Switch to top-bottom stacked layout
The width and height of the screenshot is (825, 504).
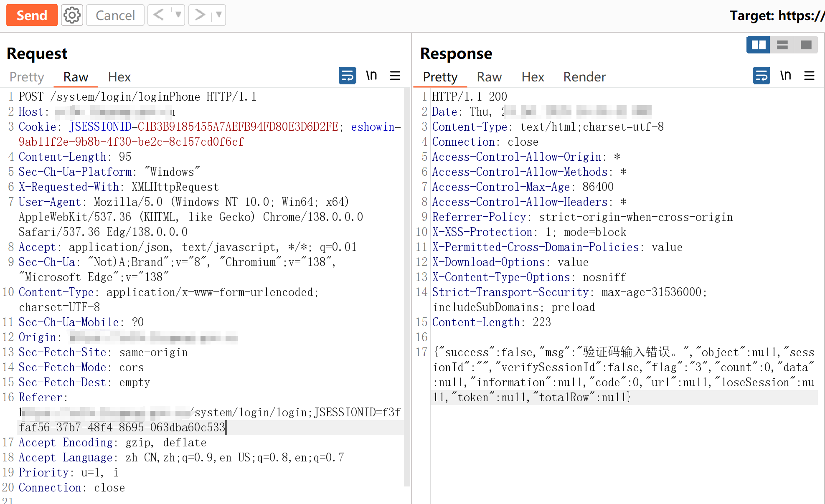[x=782, y=45]
